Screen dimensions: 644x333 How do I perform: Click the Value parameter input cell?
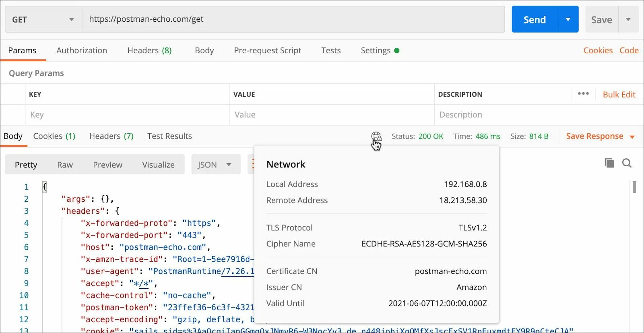tap(332, 115)
